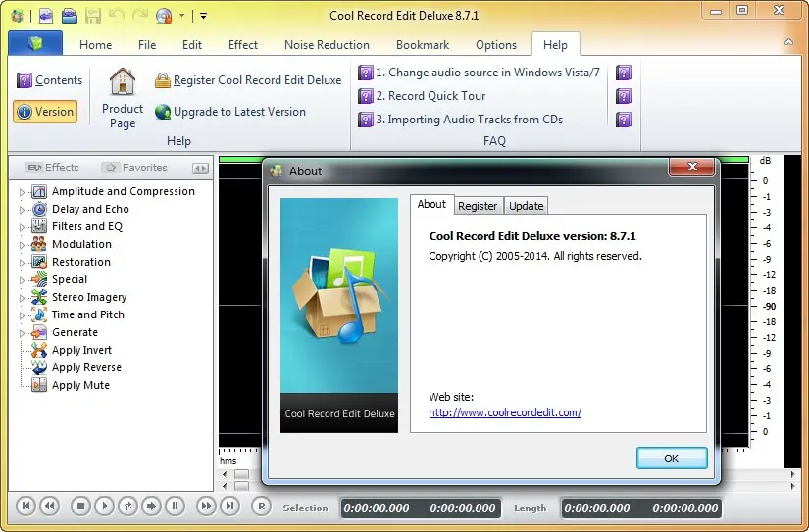Click the Pause playback button
Viewport: 809px width, 532px height.
(x=175, y=507)
